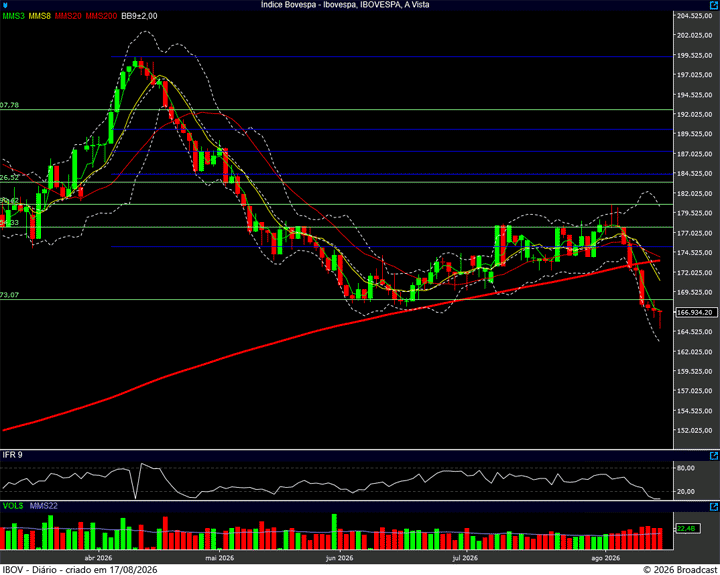Click price axis label 177.025,00
720x575 pixels.
point(695,233)
